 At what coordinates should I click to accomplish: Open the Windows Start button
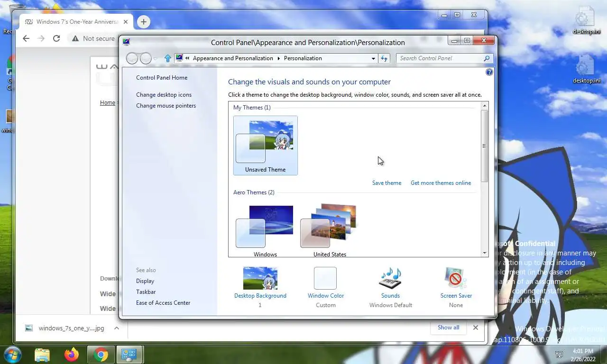(x=12, y=355)
